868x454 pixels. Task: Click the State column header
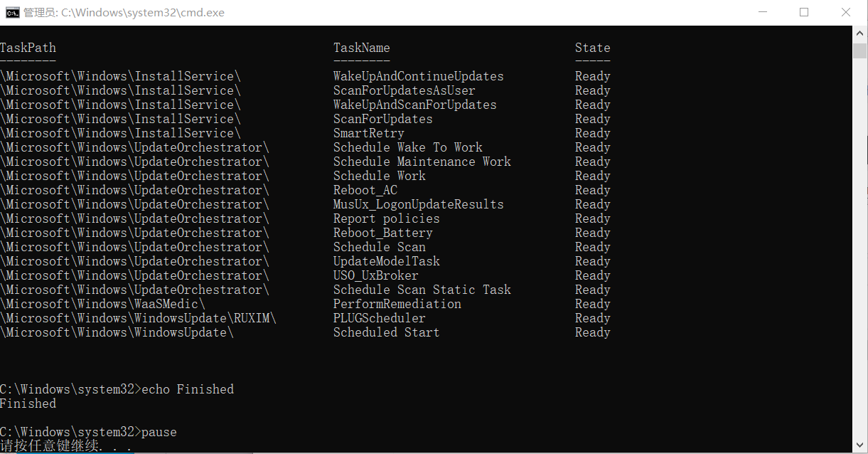coord(592,48)
